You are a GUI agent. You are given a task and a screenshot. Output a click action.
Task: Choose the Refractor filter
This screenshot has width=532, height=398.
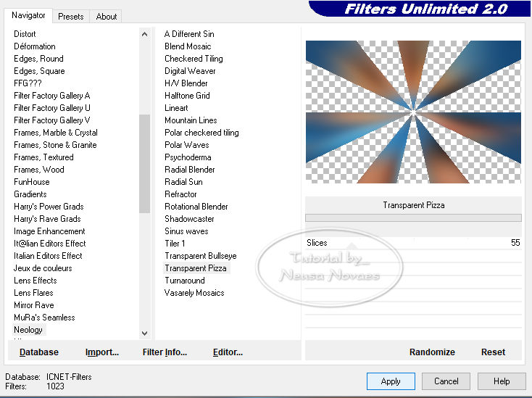[180, 194]
